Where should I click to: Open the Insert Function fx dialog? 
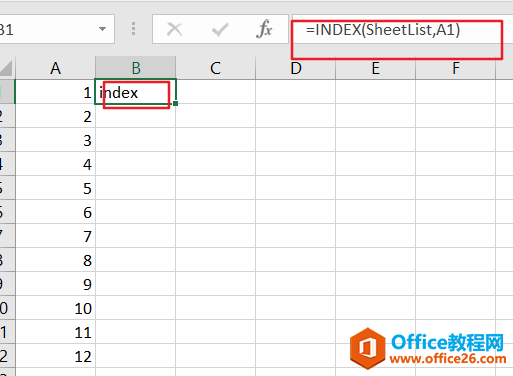[x=264, y=29]
